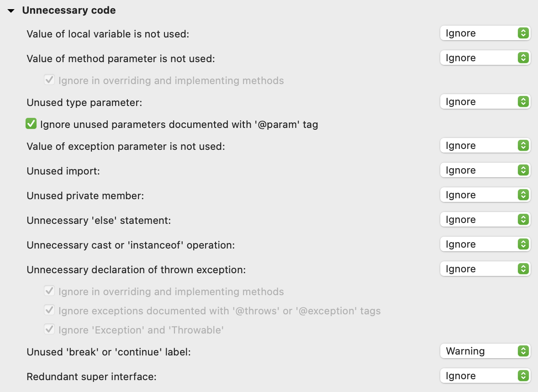Change exception parameter not used severity

[x=485, y=146]
